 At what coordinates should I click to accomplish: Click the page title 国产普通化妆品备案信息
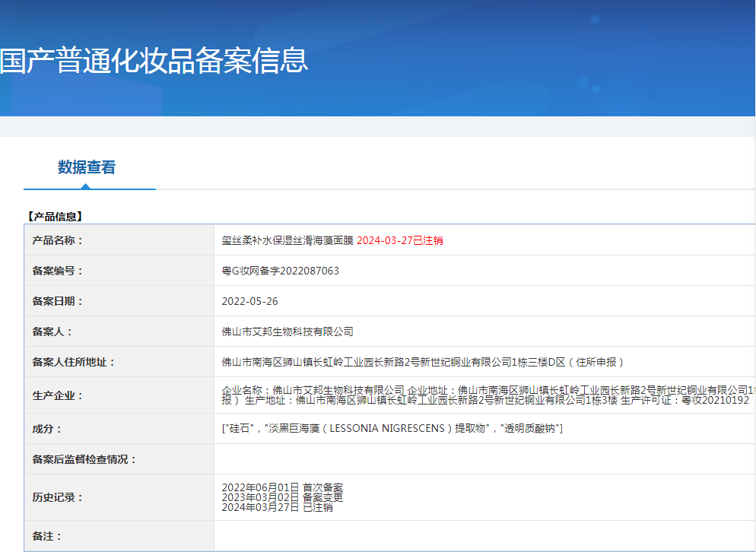pyautogui.click(x=154, y=61)
